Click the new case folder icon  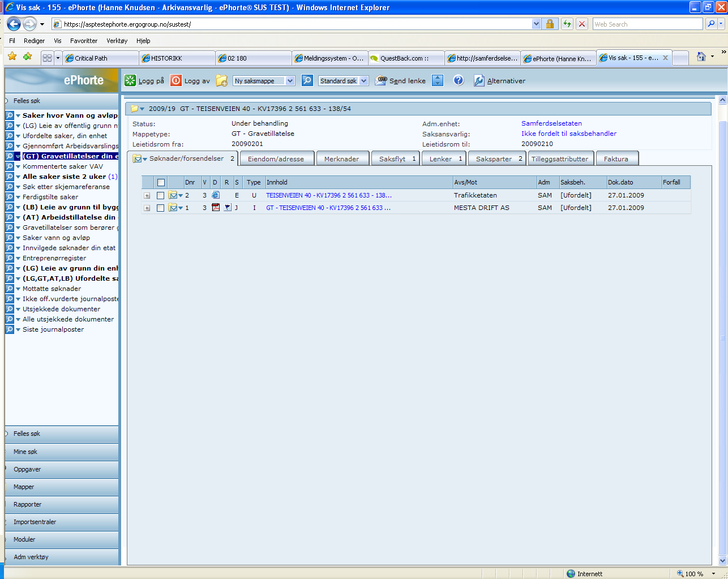coord(221,80)
